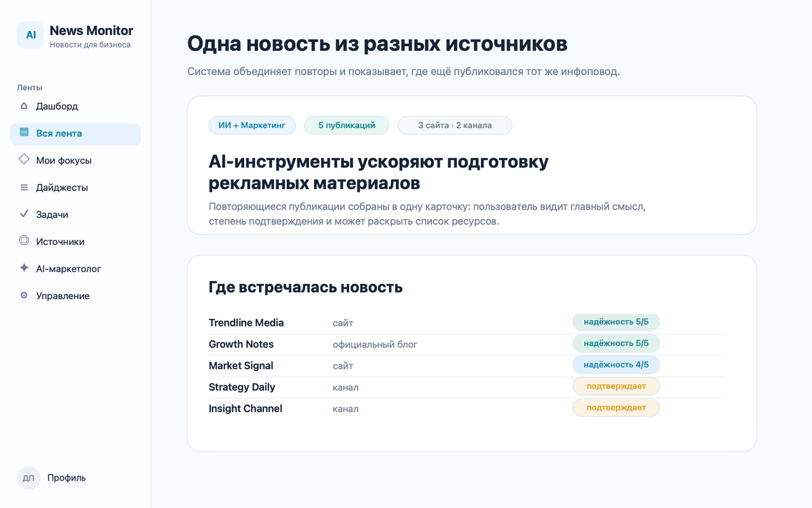The width and height of the screenshot is (812, 508).
Task: Click the Дашборд home icon
Action: click(24, 106)
